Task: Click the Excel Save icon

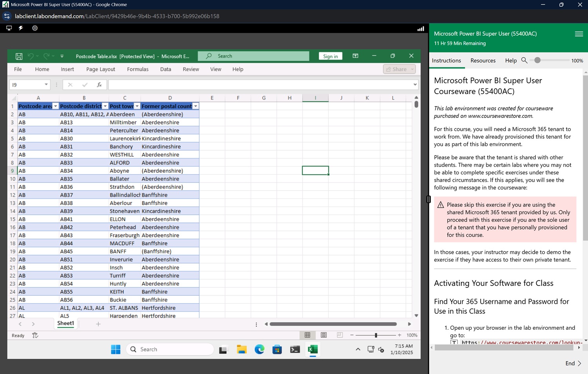Action: (x=19, y=56)
